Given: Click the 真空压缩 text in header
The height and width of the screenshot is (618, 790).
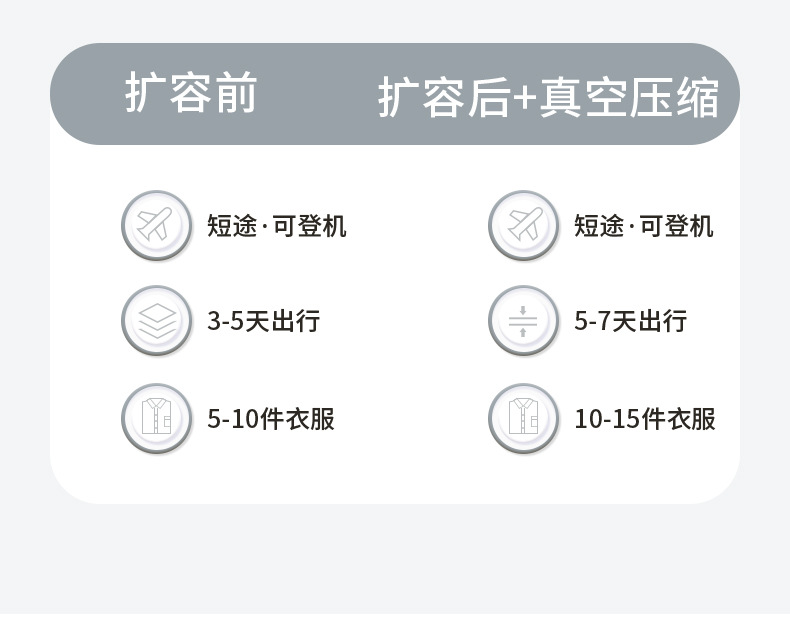Looking at the screenshot, I should [x=629, y=98].
